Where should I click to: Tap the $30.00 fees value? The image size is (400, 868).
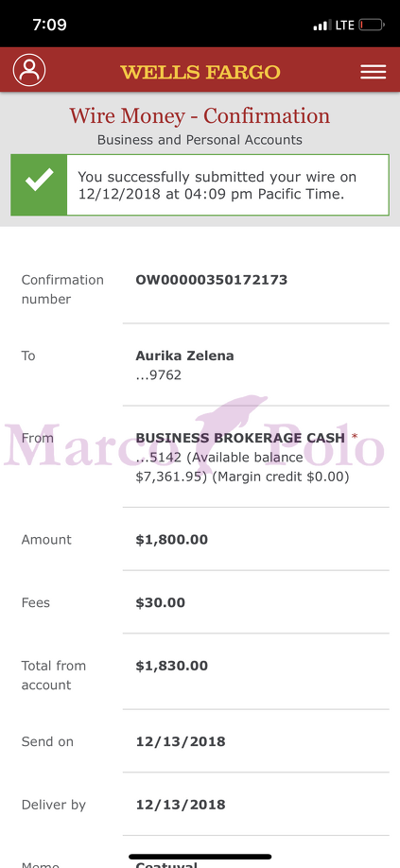click(x=161, y=602)
